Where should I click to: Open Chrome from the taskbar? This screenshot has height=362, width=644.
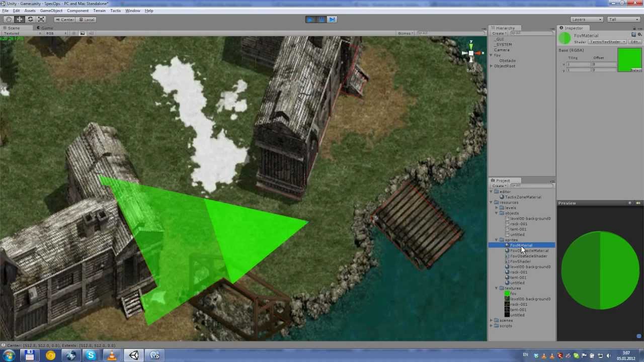pyautogui.click(x=50, y=355)
